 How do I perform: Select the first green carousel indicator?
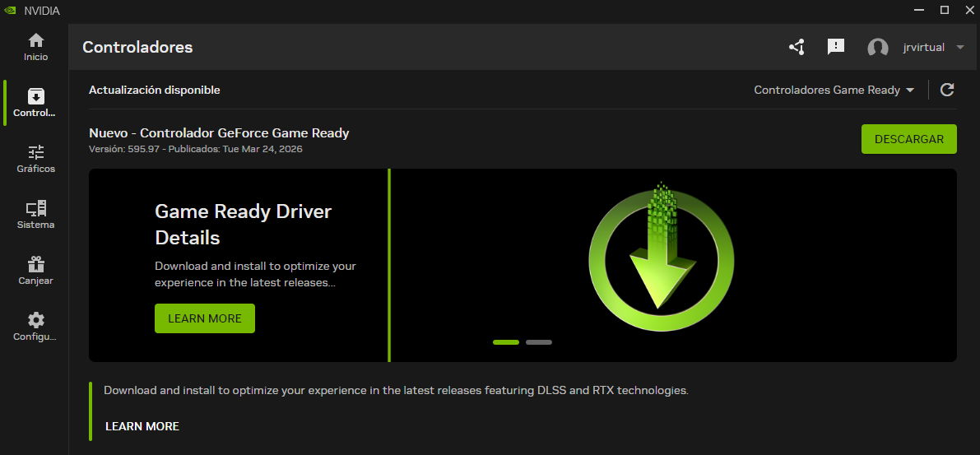(506, 342)
